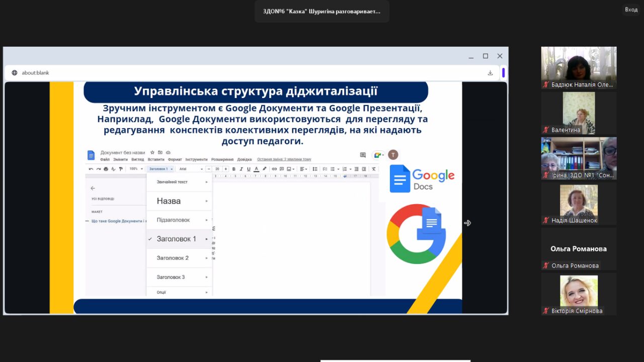The width and height of the screenshot is (644, 362).
Task: Open the Файл menu
Action: click(x=105, y=159)
